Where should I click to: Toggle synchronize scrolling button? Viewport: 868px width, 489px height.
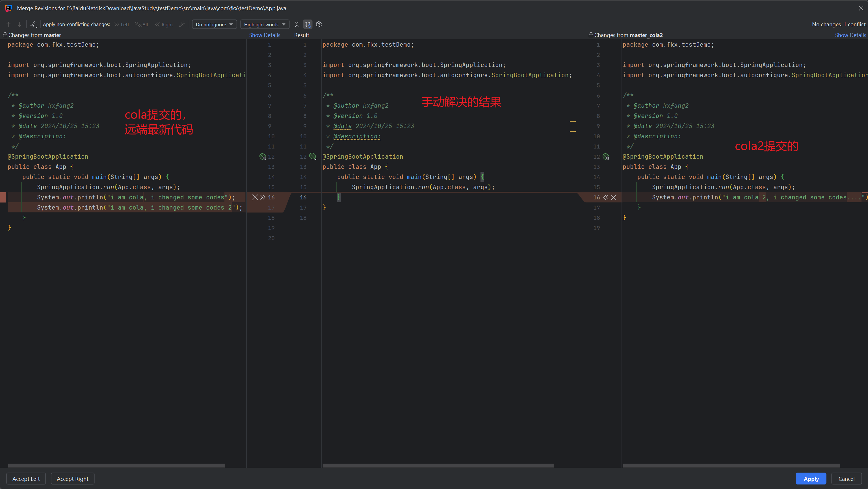tap(308, 24)
